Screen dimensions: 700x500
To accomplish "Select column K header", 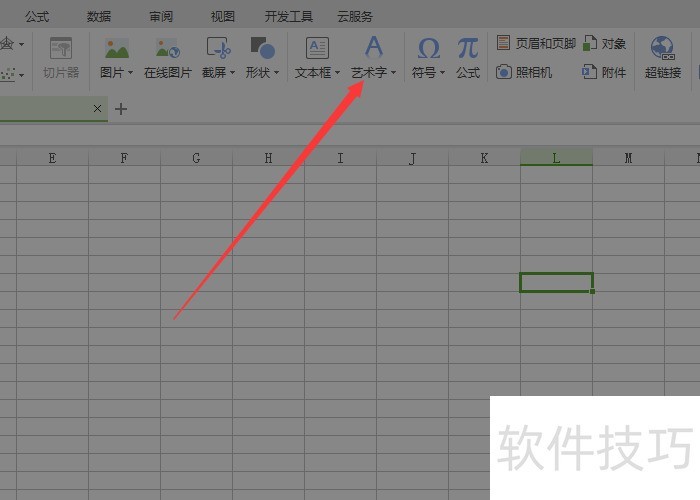I will [x=484, y=158].
